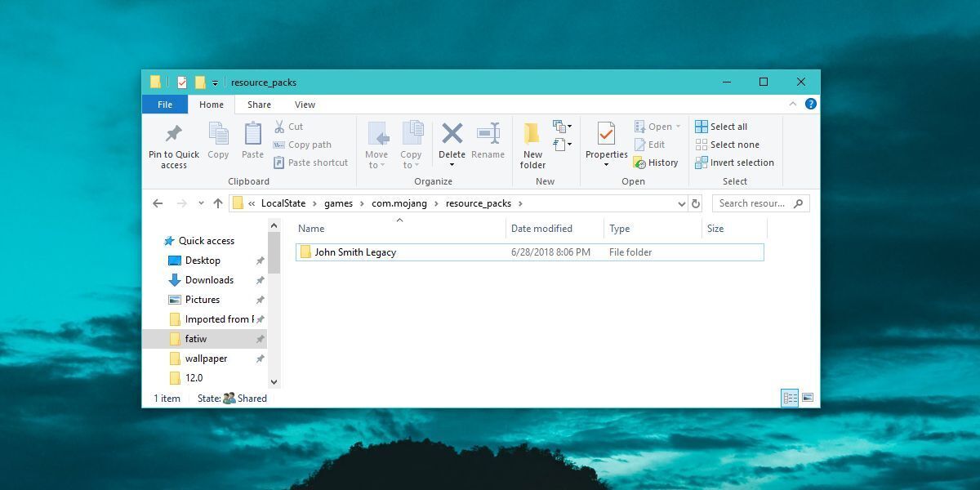Unpin the wallpaper folder pin
This screenshot has height=490, width=980.
click(x=259, y=359)
